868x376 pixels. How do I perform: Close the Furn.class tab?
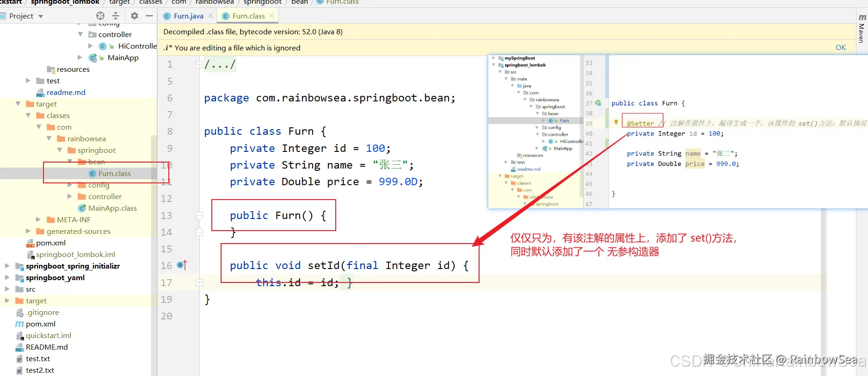[271, 16]
